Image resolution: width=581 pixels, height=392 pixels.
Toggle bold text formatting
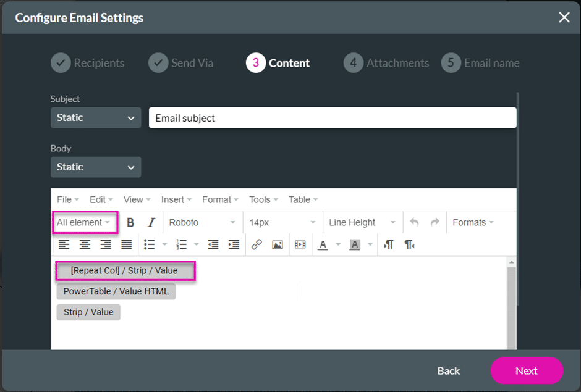point(130,223)
